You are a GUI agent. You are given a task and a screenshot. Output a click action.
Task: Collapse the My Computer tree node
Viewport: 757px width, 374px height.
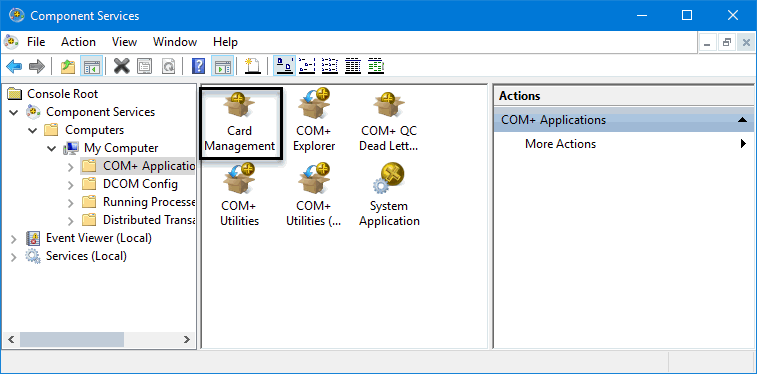click(52, 148)
